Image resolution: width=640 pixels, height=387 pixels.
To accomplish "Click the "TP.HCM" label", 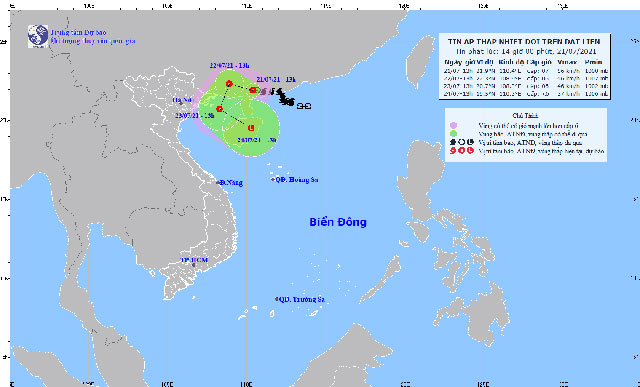I will pyautogui.click(x=194, y=260).
